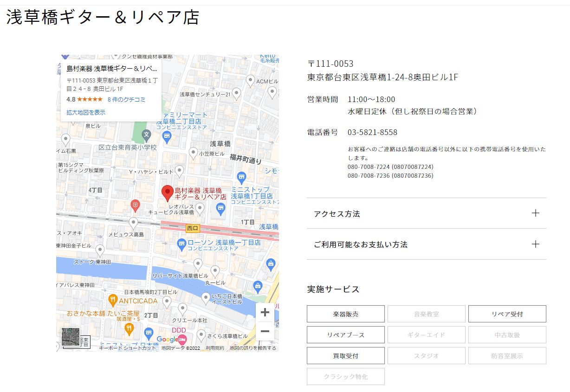Click the 区立台東育英小学校 school marker
This screenshot has width=570, height=392.
(147, 136)
